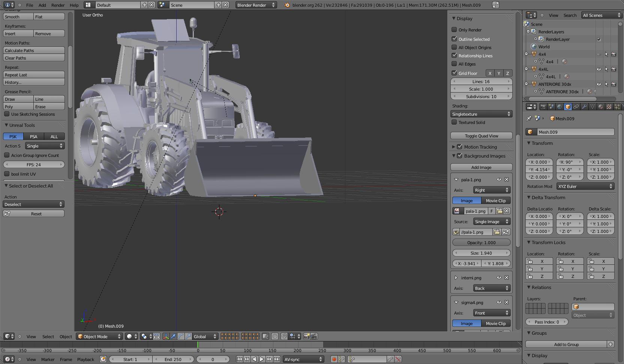Expand the interni.png background image entry
The image size is (624, 364).
click(456, 278)
